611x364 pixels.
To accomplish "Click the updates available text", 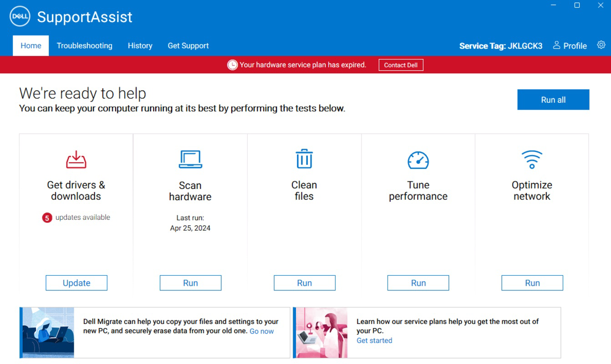I will pos(83,217).
